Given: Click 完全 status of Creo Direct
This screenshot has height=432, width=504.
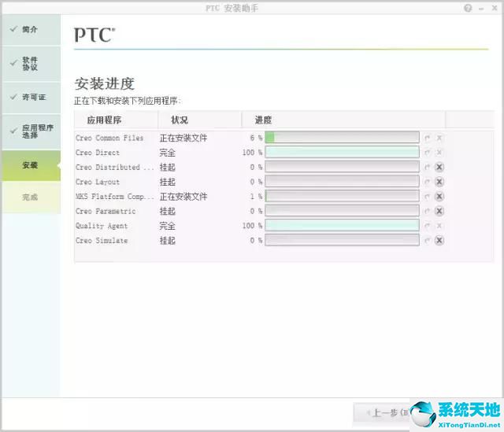Looking at the screenshot, I should (168, 153).
